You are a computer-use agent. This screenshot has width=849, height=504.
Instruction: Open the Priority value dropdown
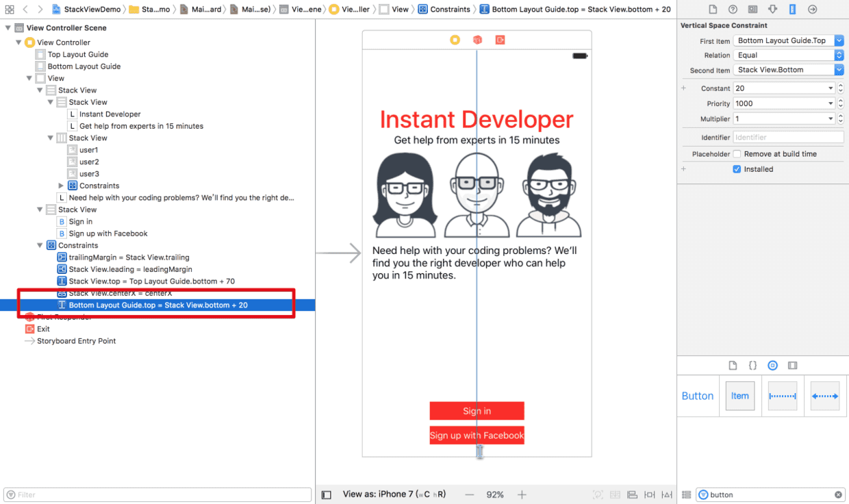[831, 103]
